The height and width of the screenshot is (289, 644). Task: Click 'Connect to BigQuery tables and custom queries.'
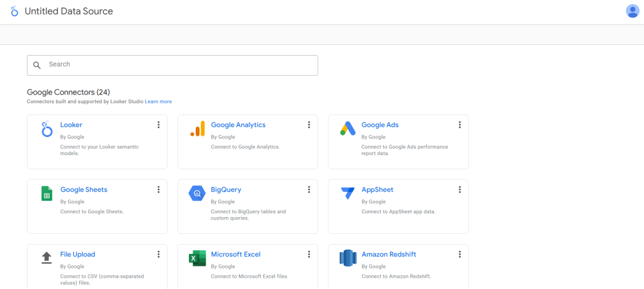click(248, 215)
